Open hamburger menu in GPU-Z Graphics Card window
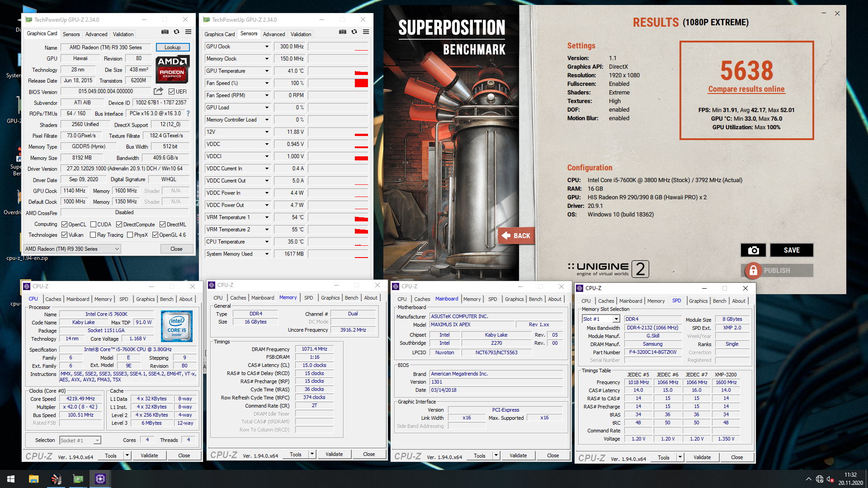Screen dimensions: 868x488 coord(188,32)
